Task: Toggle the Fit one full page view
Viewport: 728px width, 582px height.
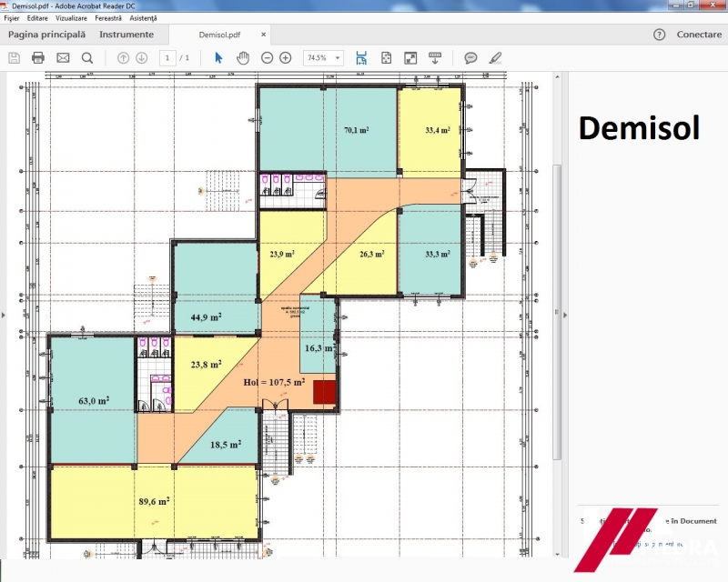Action: [x=386, y=57]
